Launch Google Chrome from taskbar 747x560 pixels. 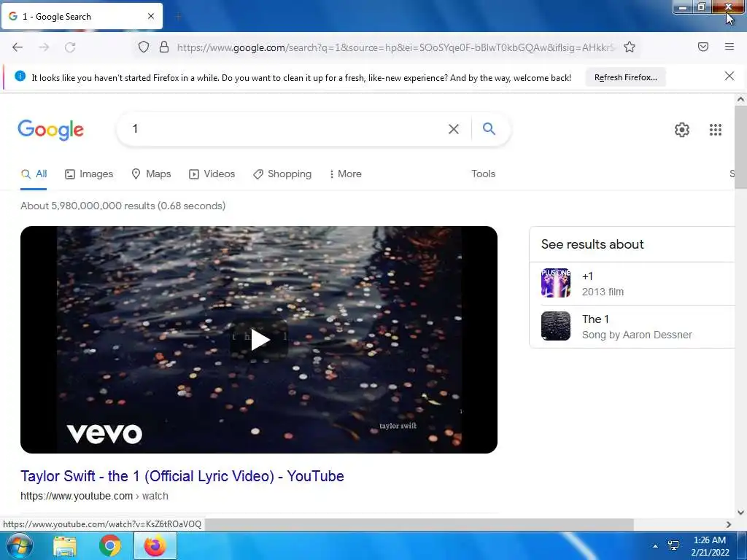pyautogui.click(x=110, y=545)
